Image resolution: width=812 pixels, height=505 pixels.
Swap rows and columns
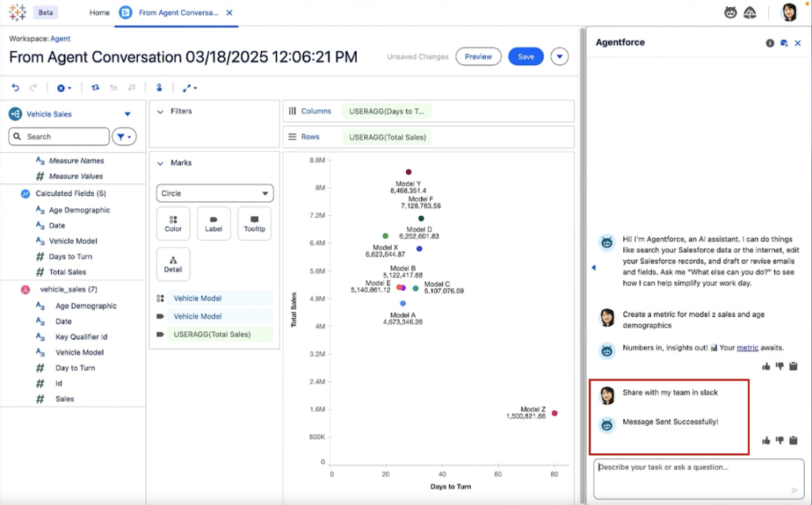95,88
